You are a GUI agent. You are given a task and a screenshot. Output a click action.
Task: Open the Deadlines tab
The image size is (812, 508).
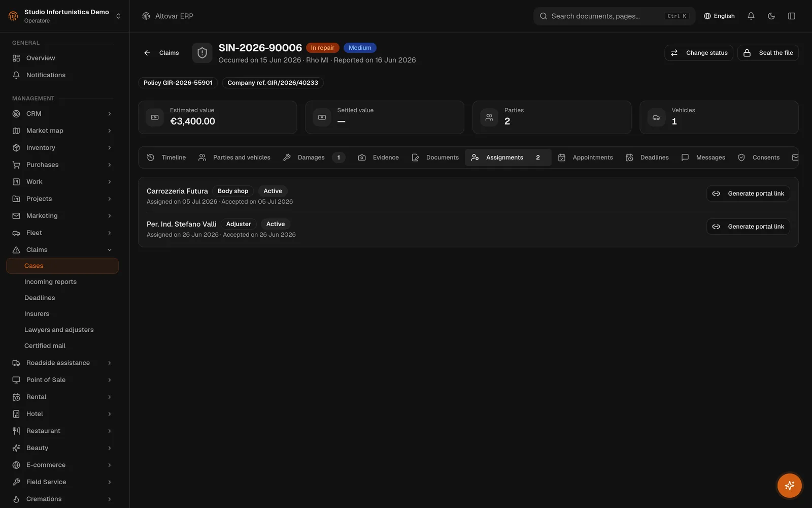(x=647, y=157)
